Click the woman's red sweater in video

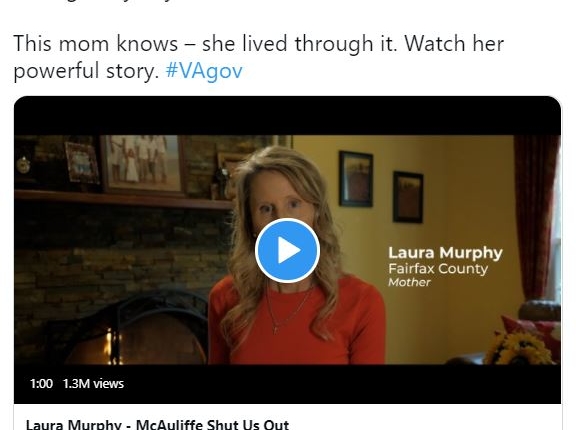[x=298, y=323]
